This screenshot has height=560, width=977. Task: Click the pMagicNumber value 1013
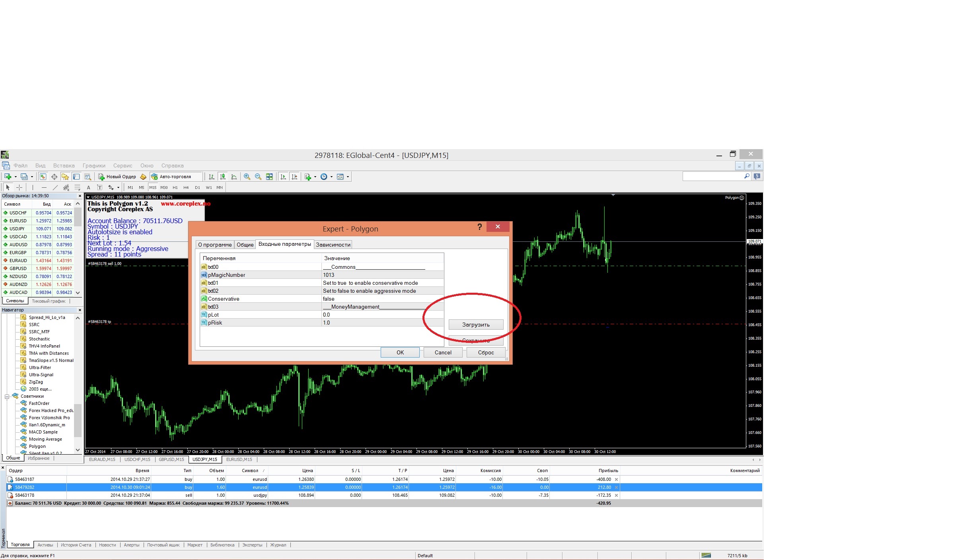click(x=383, y=275)
